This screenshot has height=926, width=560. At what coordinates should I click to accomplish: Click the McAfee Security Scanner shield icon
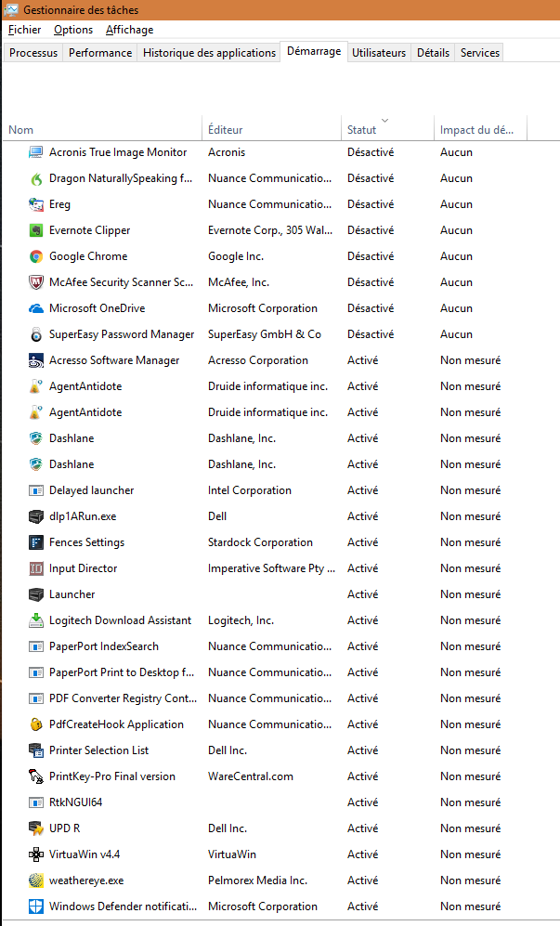click(x=36, y=282)
